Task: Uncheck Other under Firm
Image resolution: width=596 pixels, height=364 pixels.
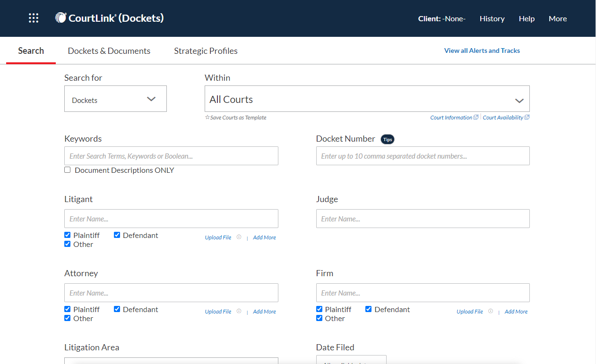Action: pos(319,318)
